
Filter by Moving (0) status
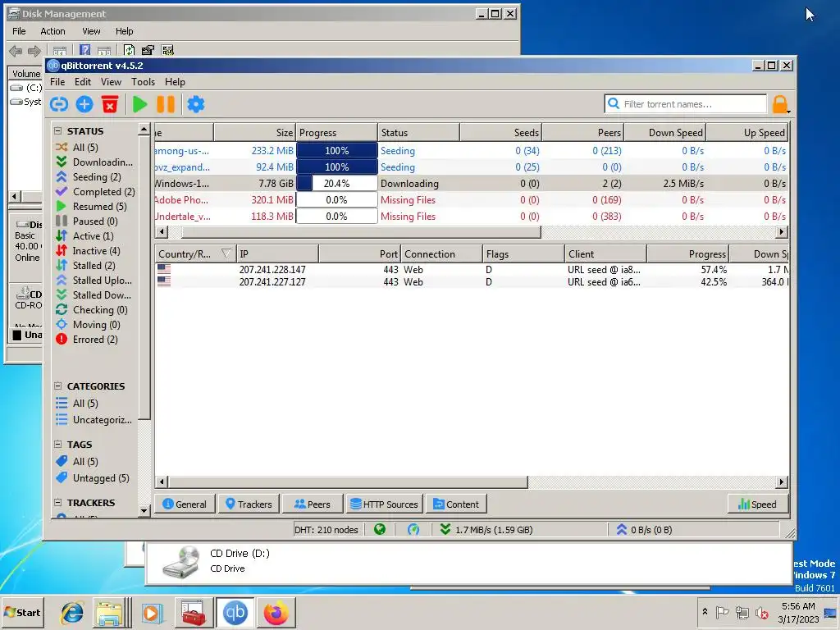(89, 325)
